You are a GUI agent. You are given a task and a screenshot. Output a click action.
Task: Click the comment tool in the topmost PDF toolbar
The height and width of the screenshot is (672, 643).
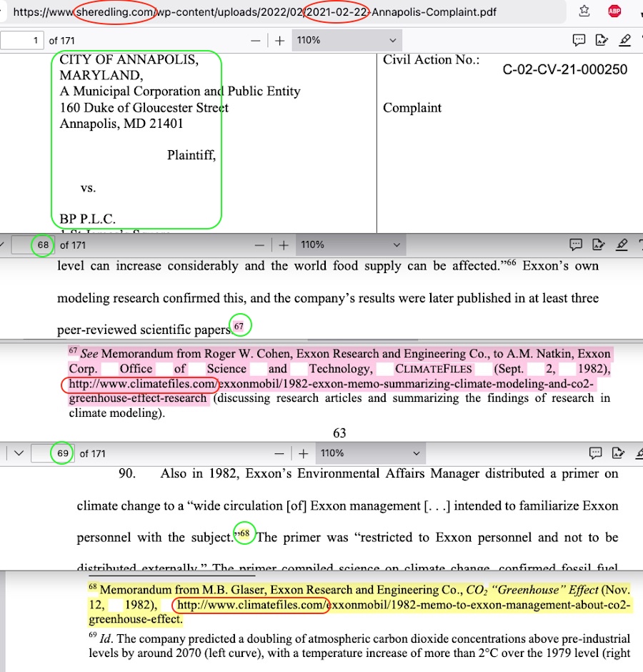coord(579,40)
